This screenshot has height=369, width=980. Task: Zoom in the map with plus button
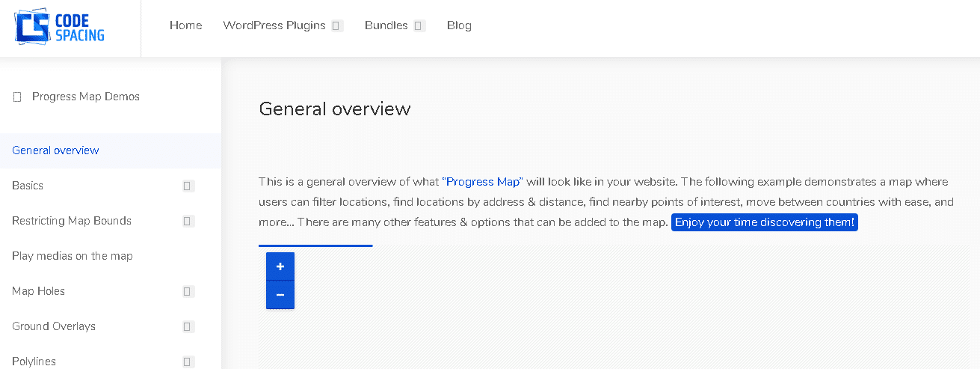click(280, 266)
